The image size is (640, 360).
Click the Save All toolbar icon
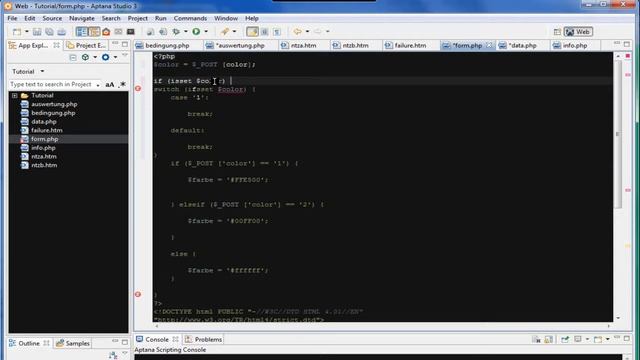tap(49, 31)
